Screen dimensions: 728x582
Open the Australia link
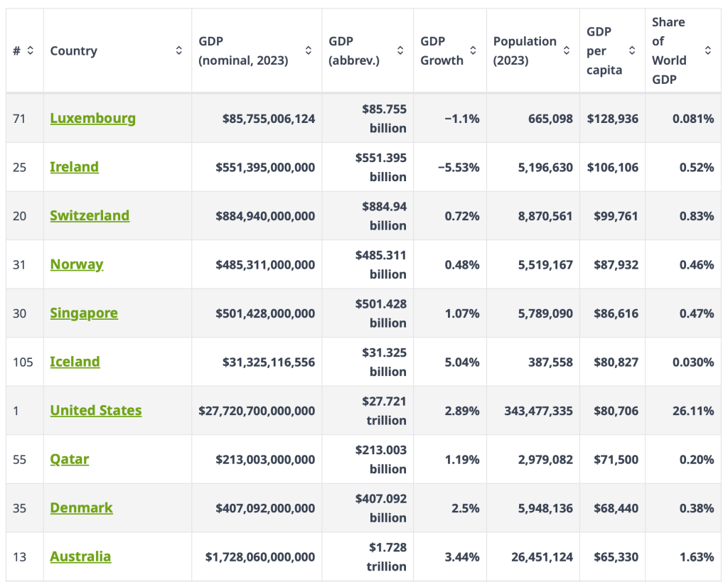[80, 556]
